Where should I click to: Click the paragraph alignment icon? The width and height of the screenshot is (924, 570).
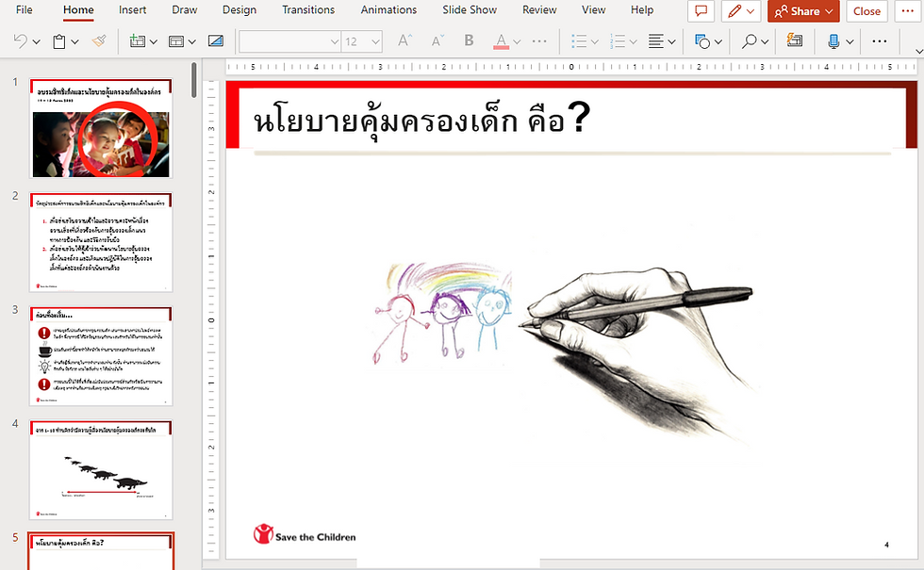(x=656, y=41)
